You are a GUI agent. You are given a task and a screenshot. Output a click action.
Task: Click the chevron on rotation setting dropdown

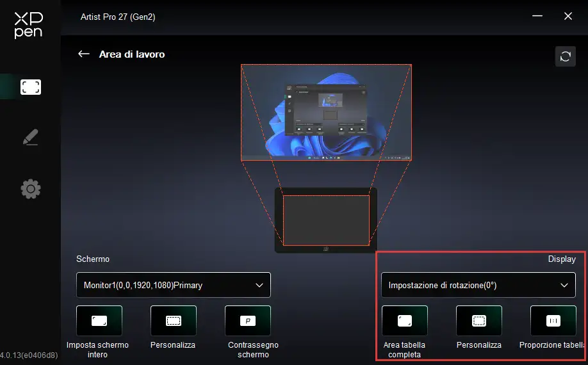(x=564, y=285)
